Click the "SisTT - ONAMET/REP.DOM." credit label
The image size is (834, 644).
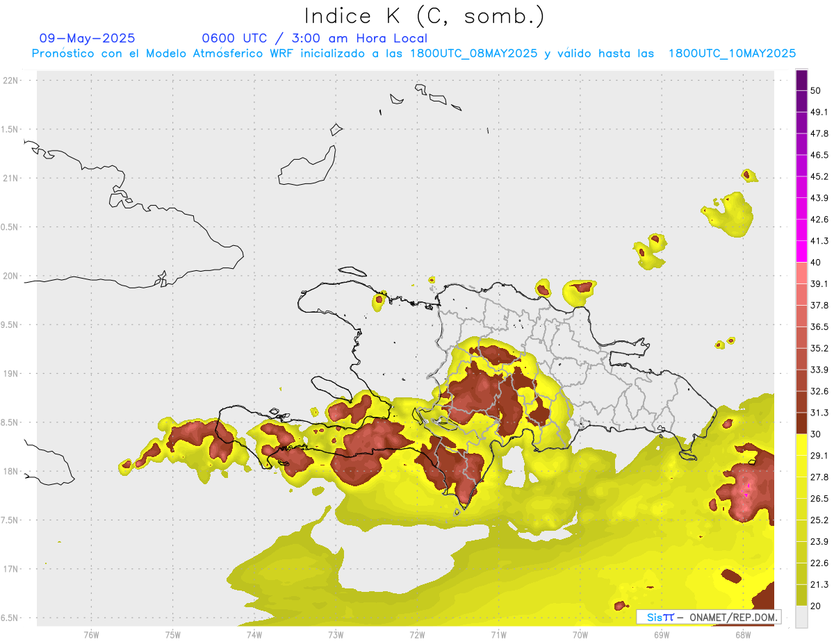point(708,617)
